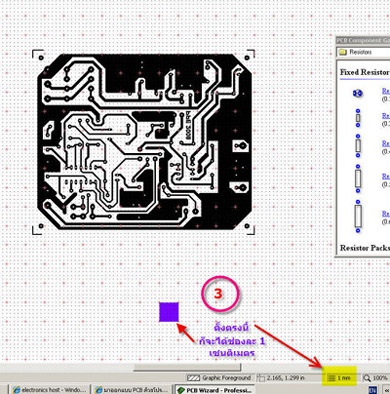Switch to PCB Wizard taskbar button
Image resolution: width=390 pixels, height=394 pixels.
tap(214, 390)
